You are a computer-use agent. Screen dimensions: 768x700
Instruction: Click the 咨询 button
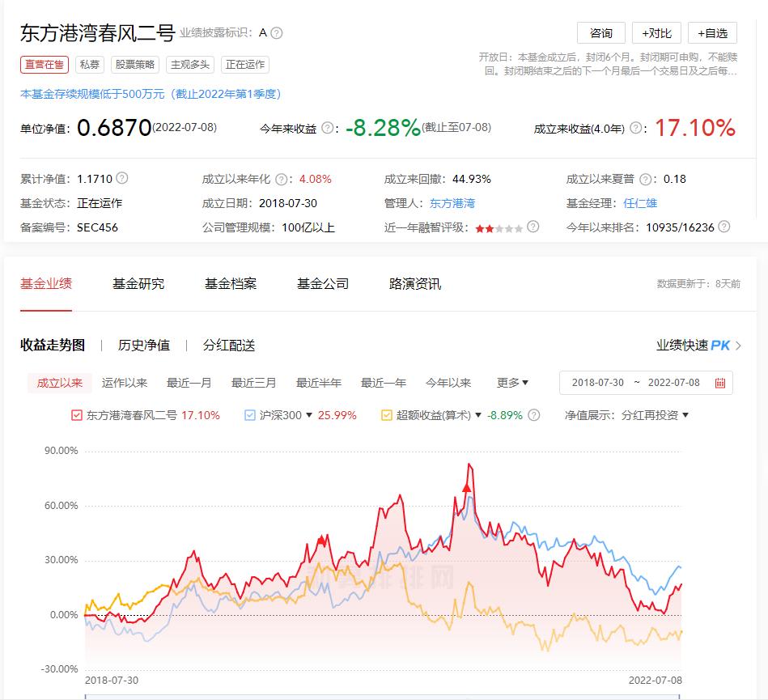(x=601, y=33)
